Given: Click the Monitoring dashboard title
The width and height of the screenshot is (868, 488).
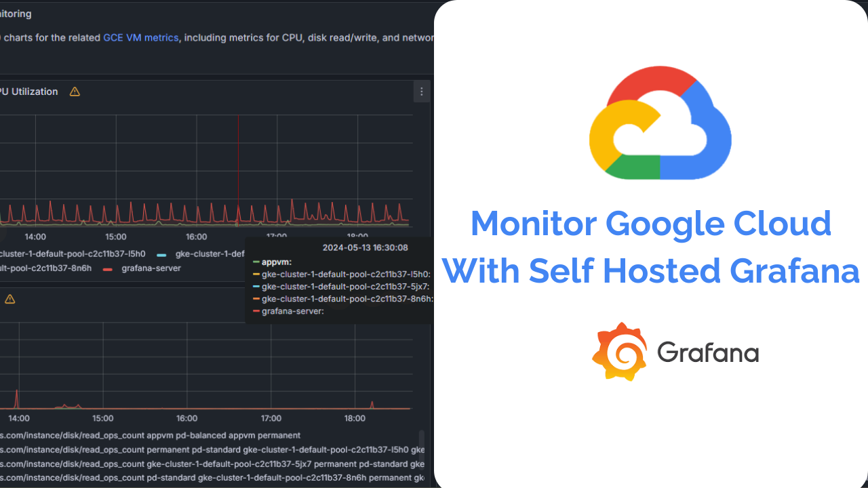Looking at the screenshot, I should click(x=14, y=13).
